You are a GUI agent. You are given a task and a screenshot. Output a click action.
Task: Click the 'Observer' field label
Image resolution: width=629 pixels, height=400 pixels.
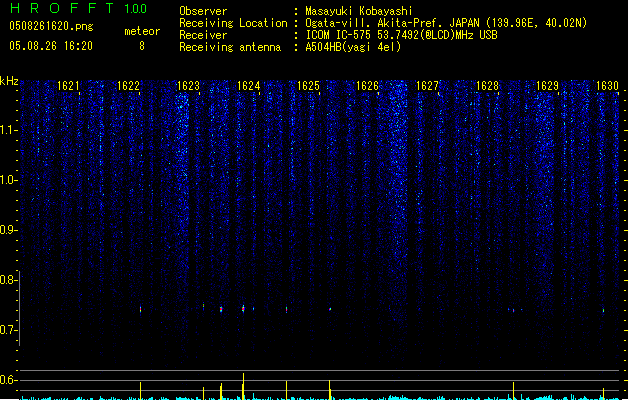[x=203, y=11]
